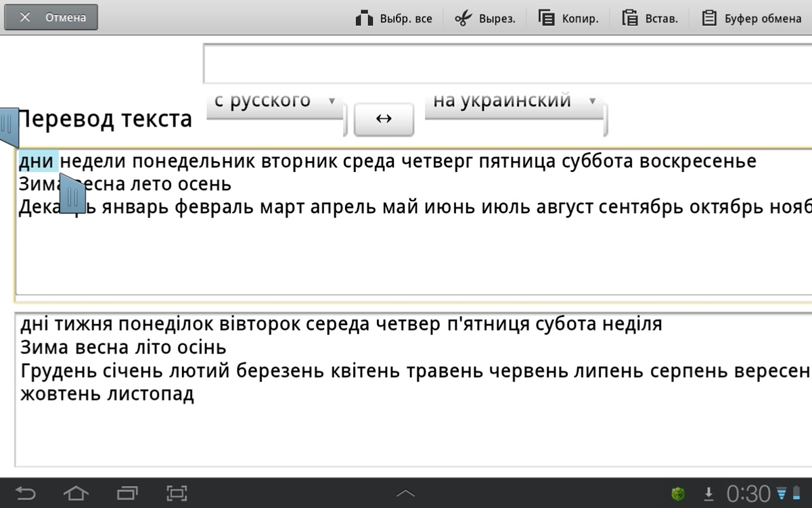Grab the right text selection handle
The width and height of the screenshot is (812, 508).
point(73,194)
